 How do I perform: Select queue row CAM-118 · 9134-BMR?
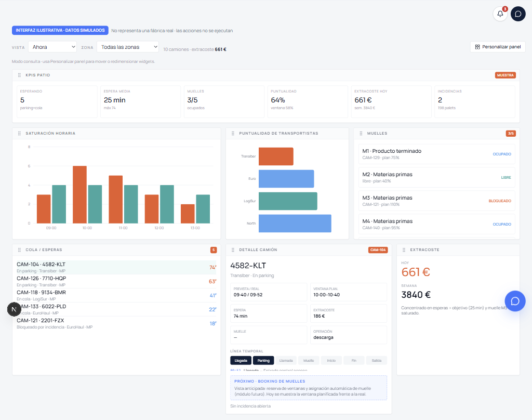point(116,295)
